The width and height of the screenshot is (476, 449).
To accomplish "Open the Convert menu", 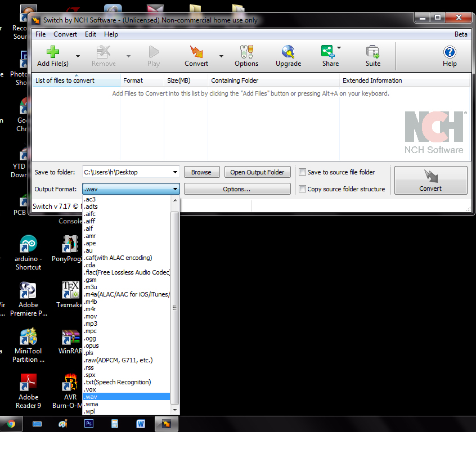I will pos(65,34).
